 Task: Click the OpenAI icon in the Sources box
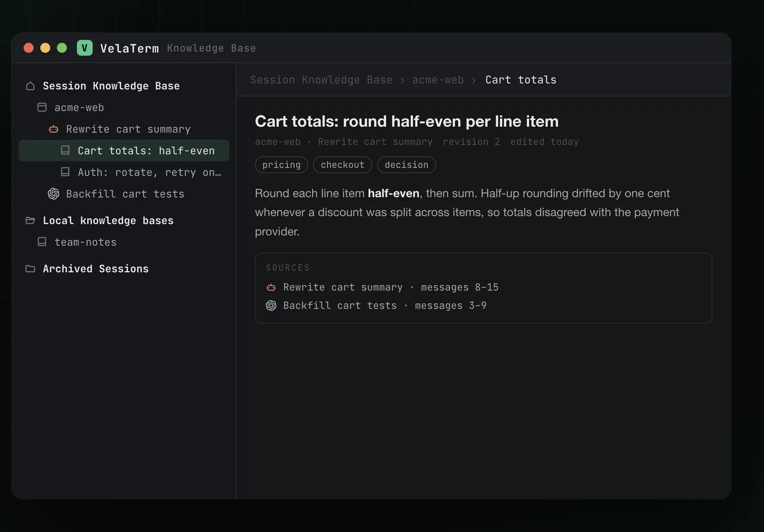coord(271,305)
